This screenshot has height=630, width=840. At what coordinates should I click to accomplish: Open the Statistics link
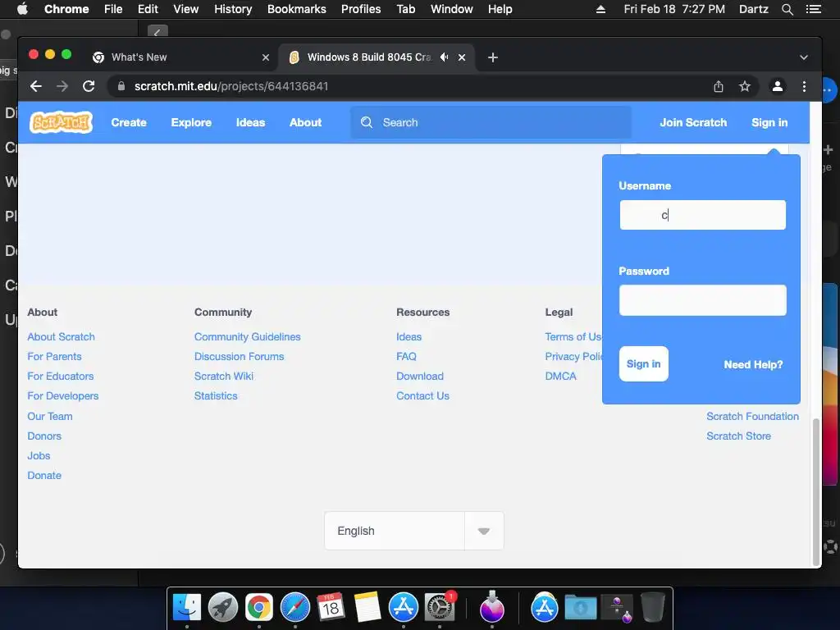[x=216, y=396]
